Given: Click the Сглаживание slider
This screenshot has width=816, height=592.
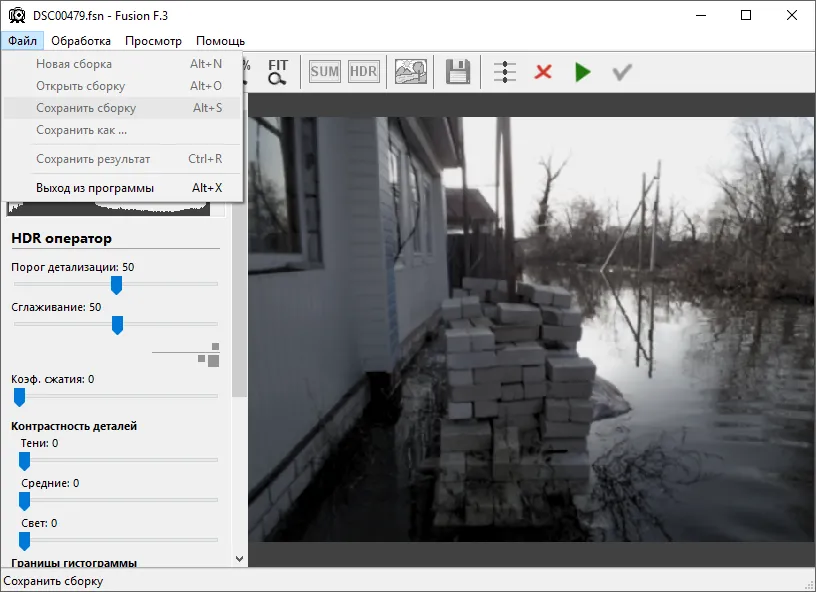Looking at the screenshot, I should click(x=116, y=325).
